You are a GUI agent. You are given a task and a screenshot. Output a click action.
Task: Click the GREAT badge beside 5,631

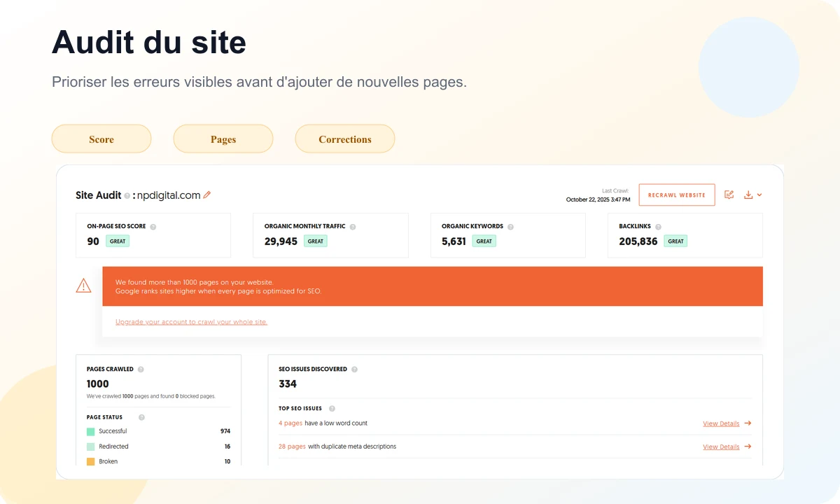coord(484,241)
